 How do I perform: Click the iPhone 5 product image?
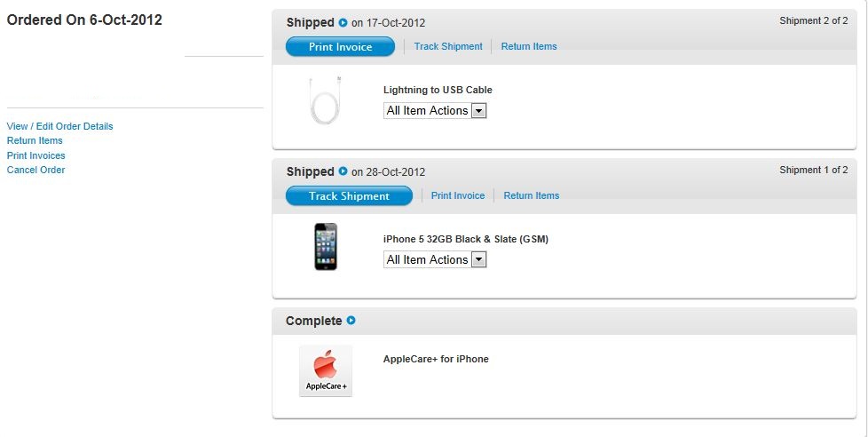coord(326,246)
